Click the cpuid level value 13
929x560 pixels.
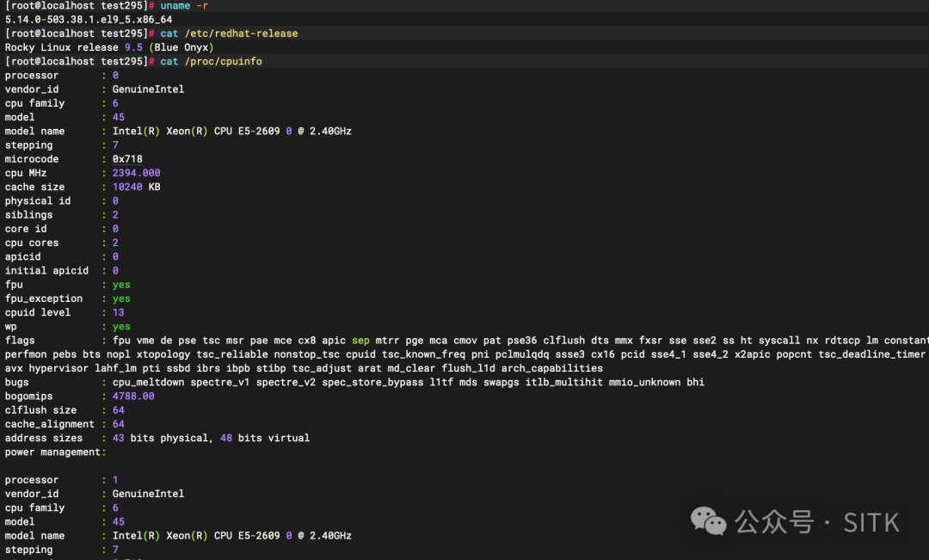point(119,312)
